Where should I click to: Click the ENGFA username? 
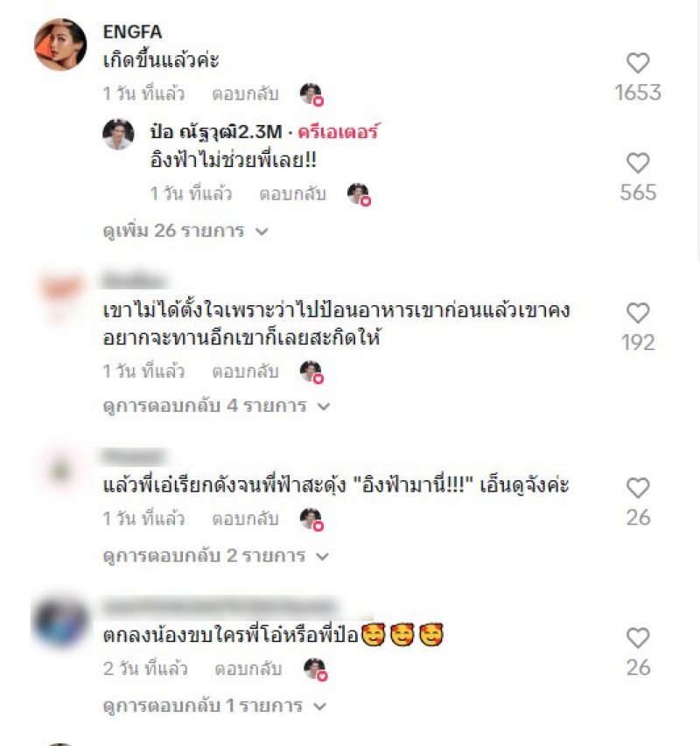pos(132,31)
